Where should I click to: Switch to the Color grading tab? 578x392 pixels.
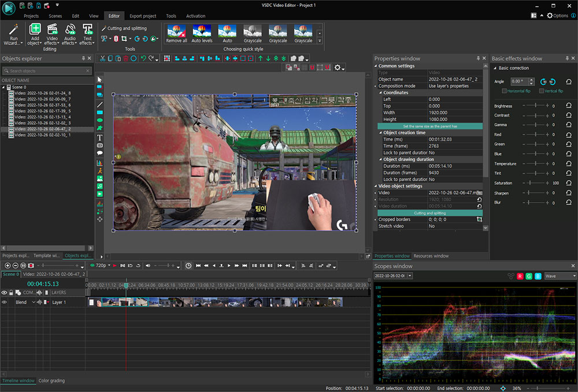51,380
